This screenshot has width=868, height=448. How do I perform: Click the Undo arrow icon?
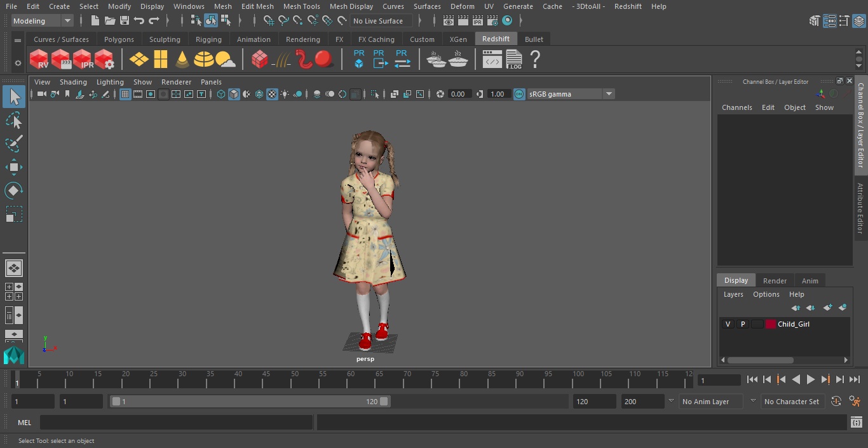(x=139, y=21)
